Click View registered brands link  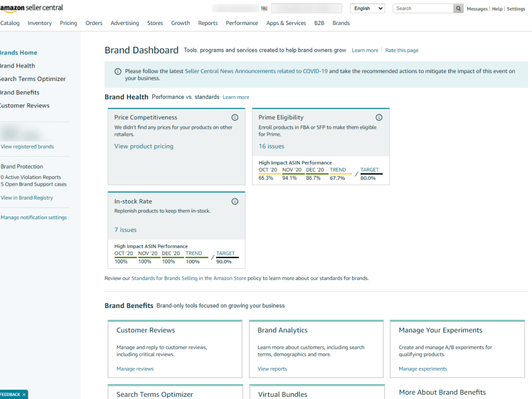[28, 147]
